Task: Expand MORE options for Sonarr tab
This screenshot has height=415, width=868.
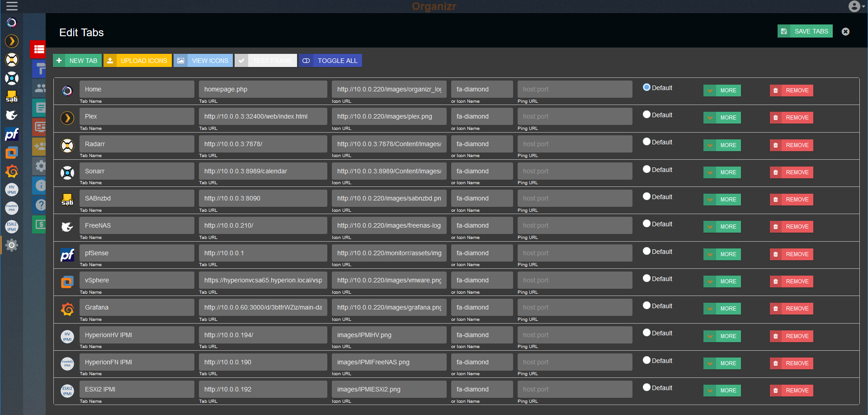Action: coord(722,172)
